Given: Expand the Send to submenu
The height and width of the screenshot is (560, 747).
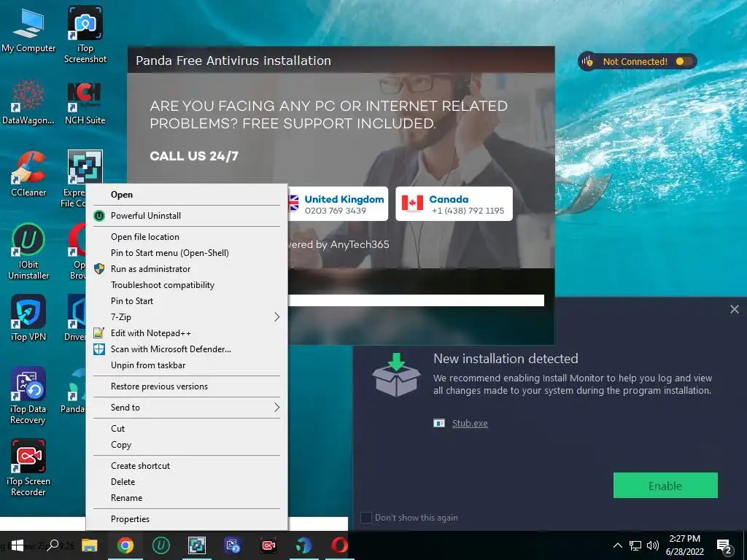Looking at the screenshot, I should click(186, 408).
